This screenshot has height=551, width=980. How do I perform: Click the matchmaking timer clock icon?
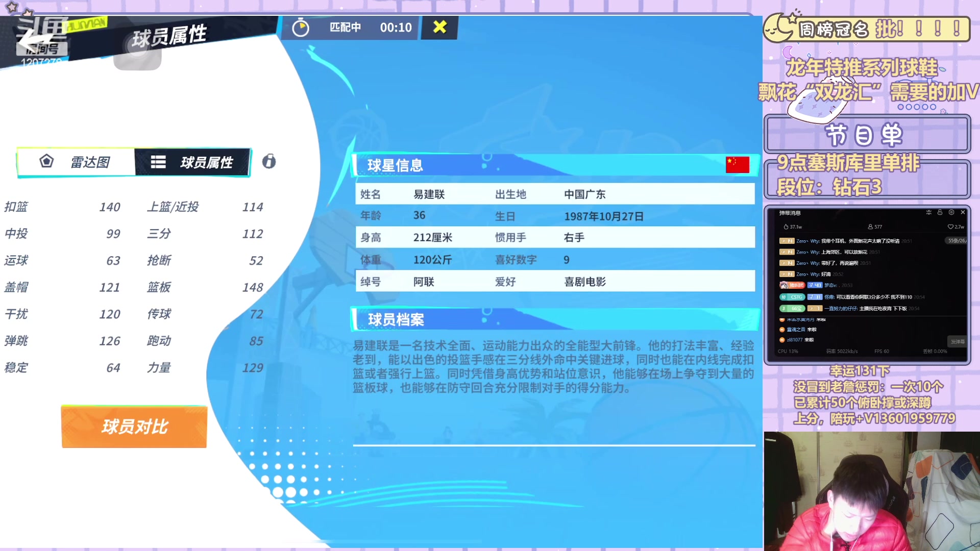pos(301,28)
